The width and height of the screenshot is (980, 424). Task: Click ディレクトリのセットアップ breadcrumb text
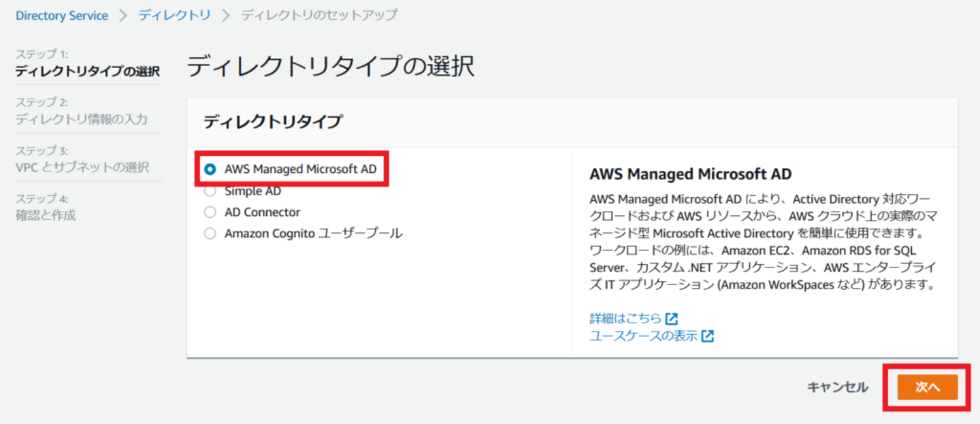[x=319, y=16]
